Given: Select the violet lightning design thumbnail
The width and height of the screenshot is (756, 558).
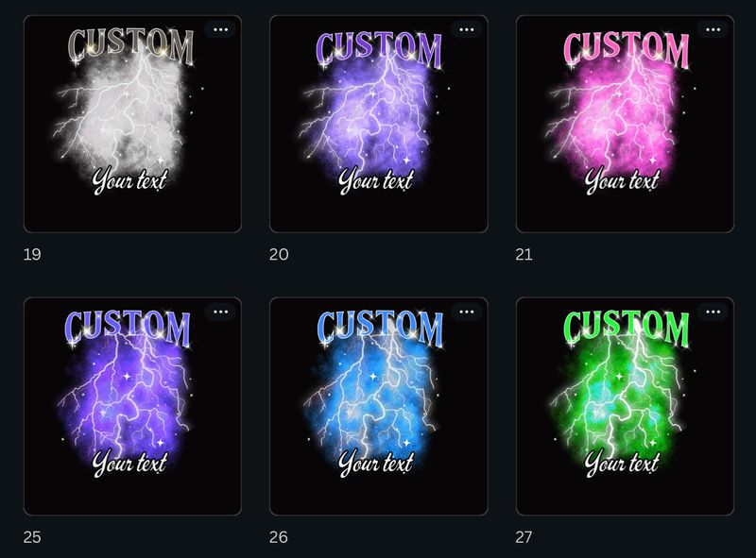Looking at the screenshot, I should pos(132,407).
